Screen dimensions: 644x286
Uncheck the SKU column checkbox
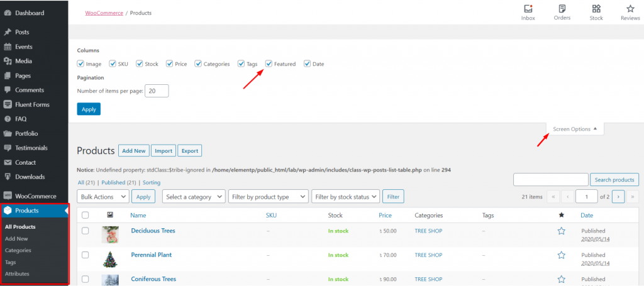tap(113, 63)
